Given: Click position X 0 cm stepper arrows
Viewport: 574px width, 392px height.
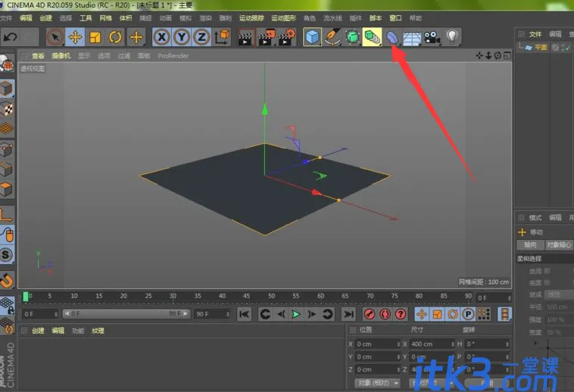Looking at the screenshot, I should click(x=398, y=344).
